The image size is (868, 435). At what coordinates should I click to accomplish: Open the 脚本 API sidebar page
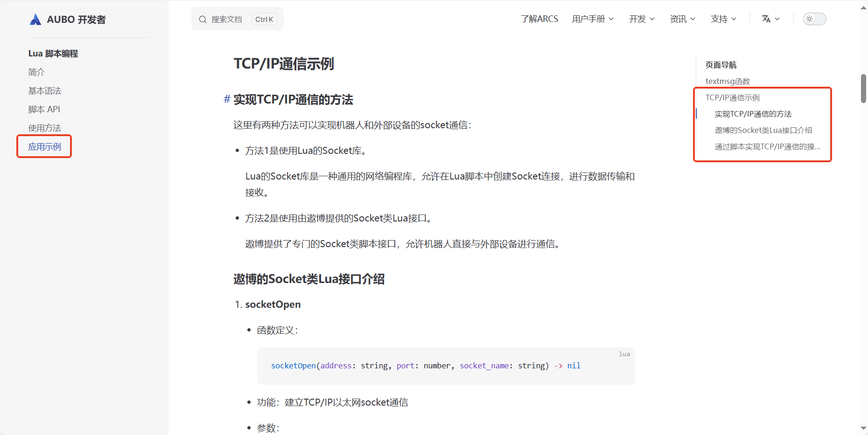point(44,109)
